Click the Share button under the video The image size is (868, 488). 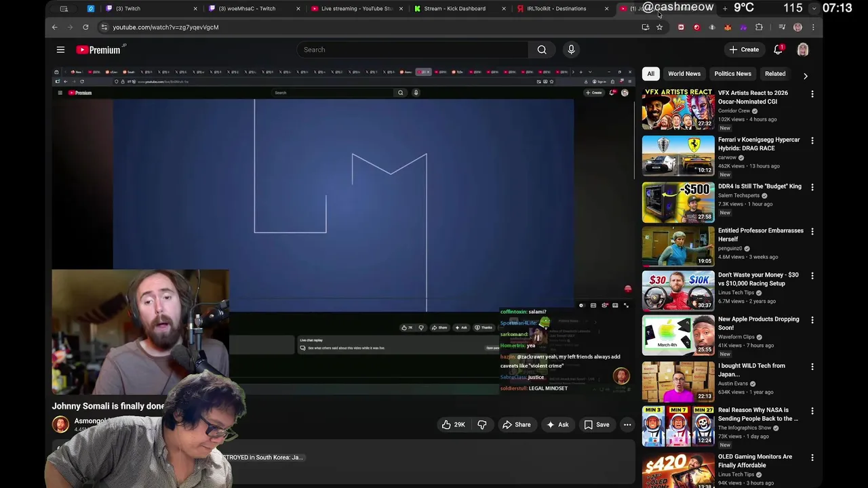click(516, 425)
